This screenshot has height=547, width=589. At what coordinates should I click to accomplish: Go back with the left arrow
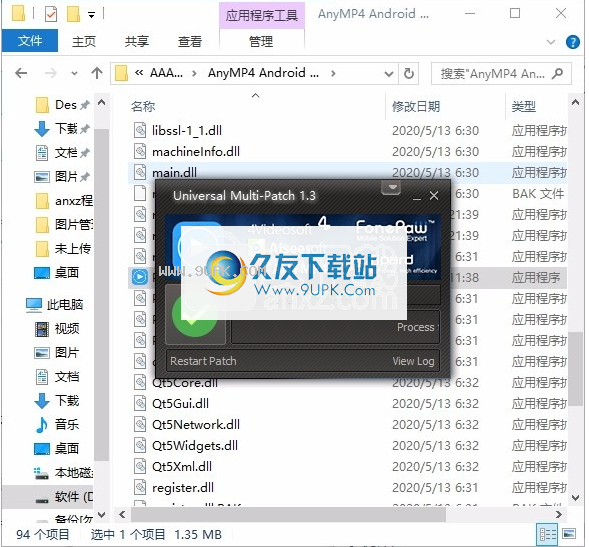click(21, 73)
